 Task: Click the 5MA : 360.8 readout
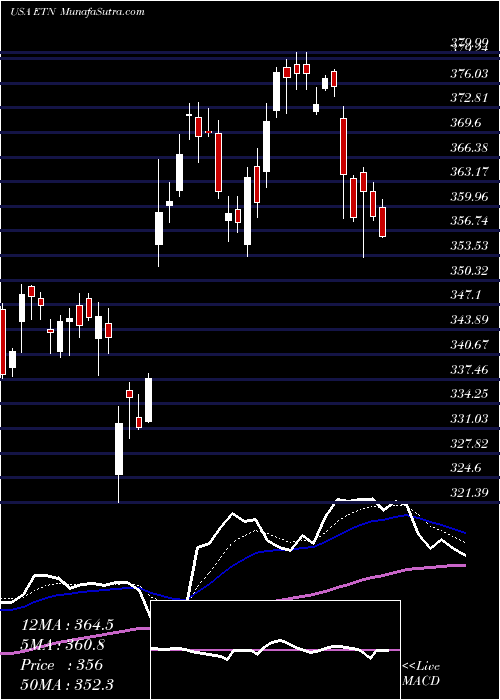tap(64, 645)
